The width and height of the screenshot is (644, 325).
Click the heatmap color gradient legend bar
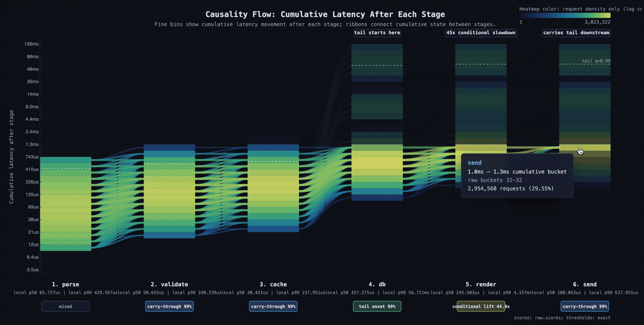click(x=565, y=16)
